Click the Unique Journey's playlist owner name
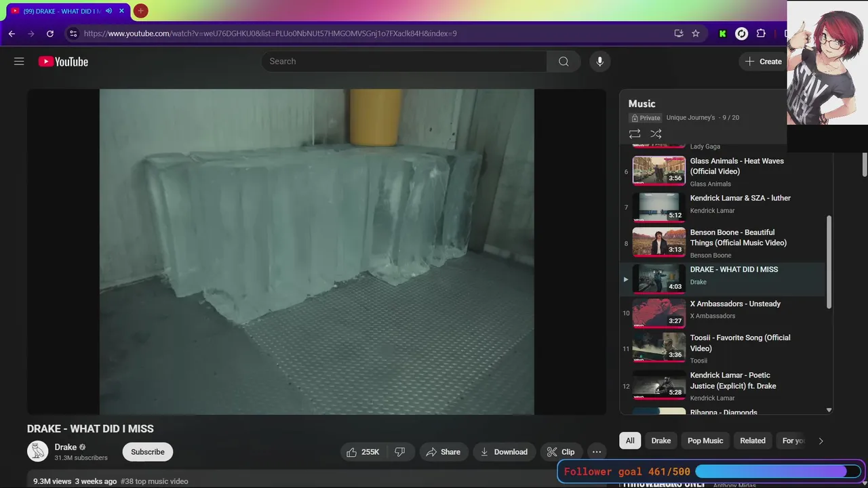This screenshot has width=868, height=488. point(690,117)
